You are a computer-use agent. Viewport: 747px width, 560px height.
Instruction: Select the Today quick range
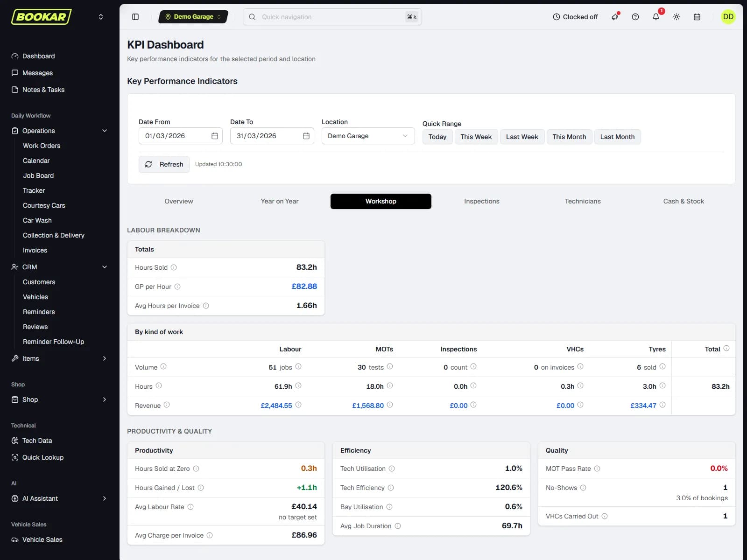click(437, 137)
